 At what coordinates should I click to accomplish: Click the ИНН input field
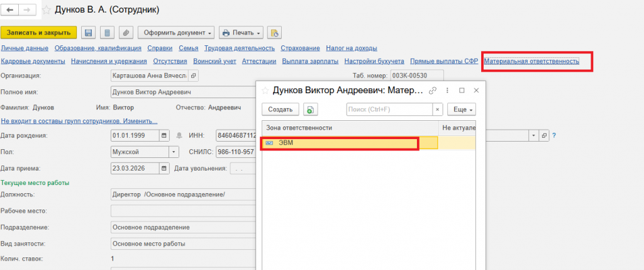(235, 135)
